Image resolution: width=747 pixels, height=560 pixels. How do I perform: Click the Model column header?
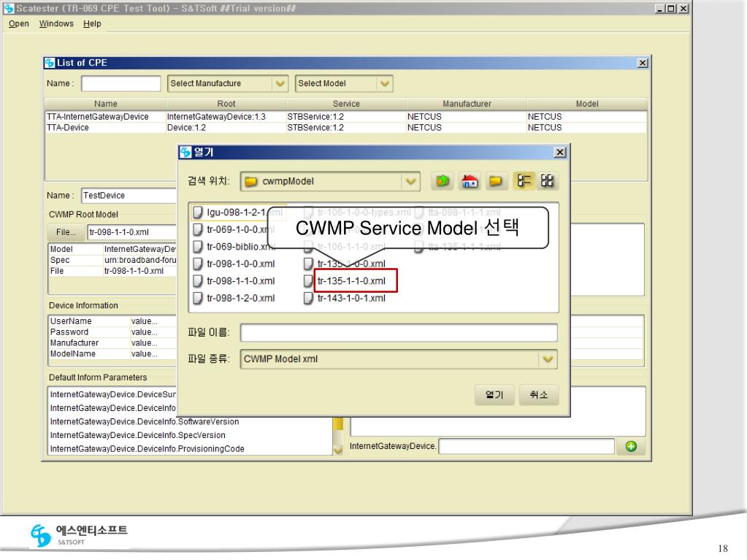coord(587,104)
